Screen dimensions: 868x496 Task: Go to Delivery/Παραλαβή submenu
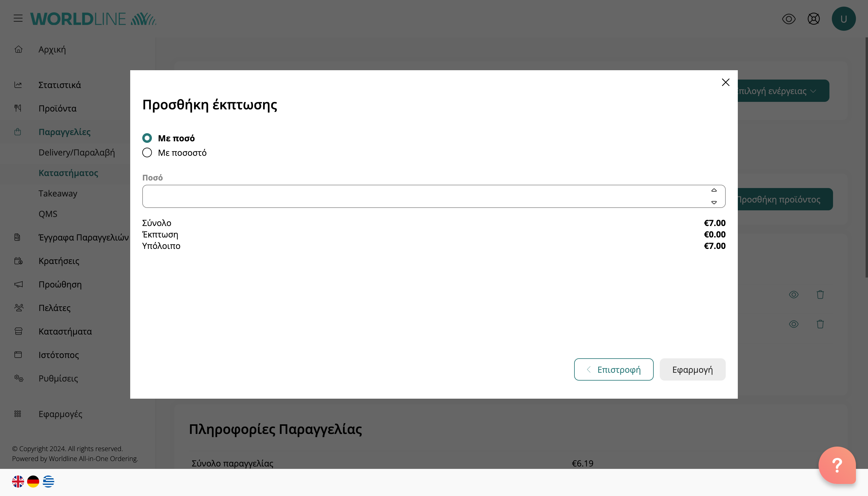pos(77,152)
